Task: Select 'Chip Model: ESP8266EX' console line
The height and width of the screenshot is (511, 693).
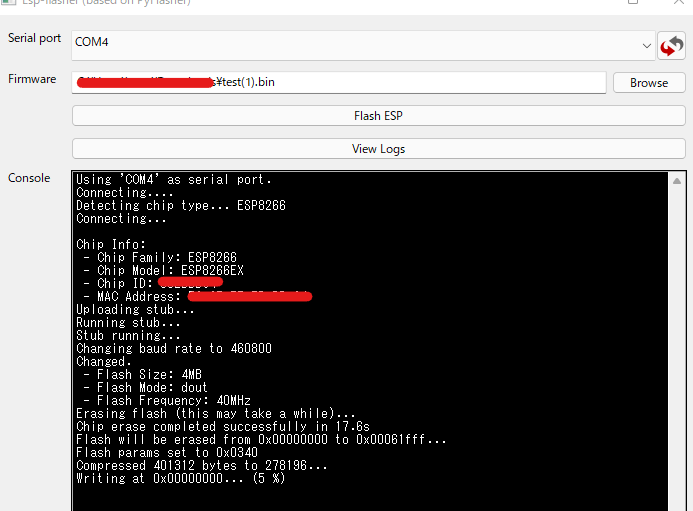Action: (x=164, y=271)
